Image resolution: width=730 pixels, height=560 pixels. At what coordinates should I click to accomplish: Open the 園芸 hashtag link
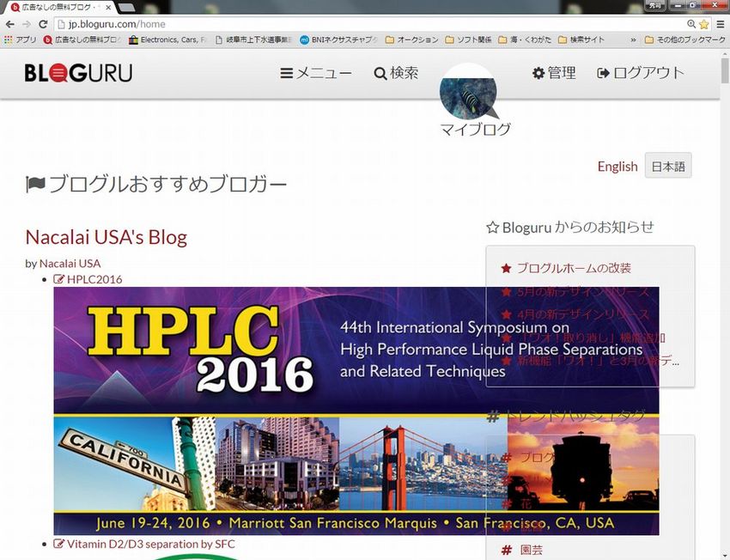click(x=532, y=550)
